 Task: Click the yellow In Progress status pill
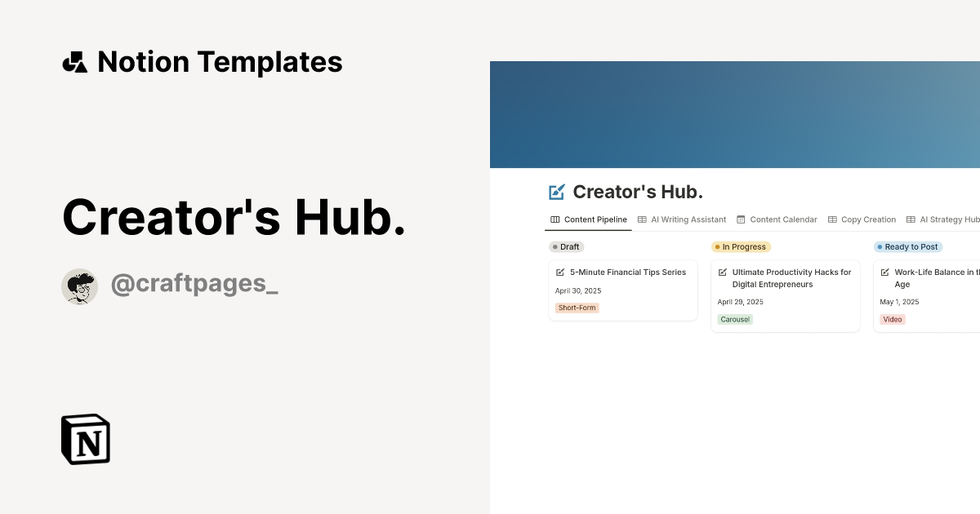(741, 246)
